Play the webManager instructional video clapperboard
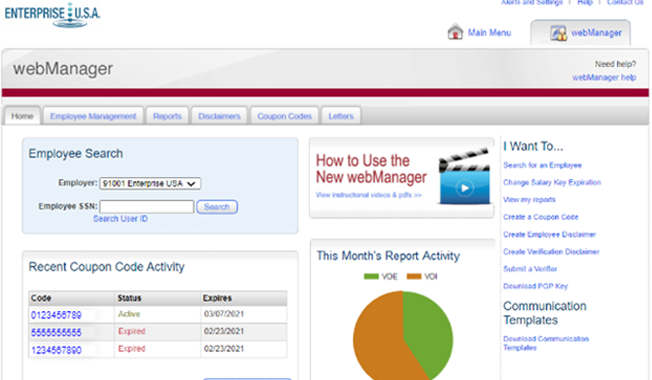652x380 pixels. [x=464, y=176]
